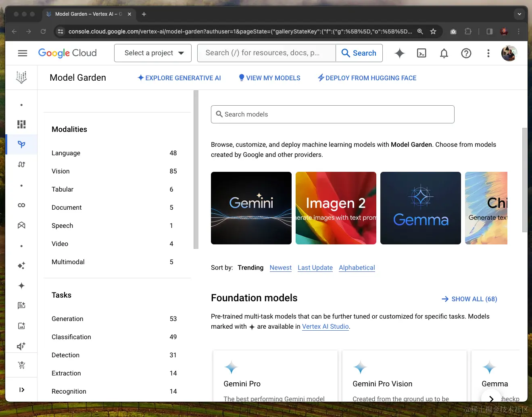Sort models by Newest
532x417 pixels.
[x=281, y=268]
